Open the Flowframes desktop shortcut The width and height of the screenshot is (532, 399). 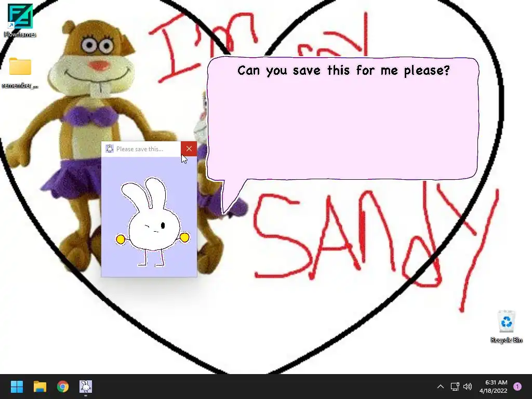click(20, 20)
